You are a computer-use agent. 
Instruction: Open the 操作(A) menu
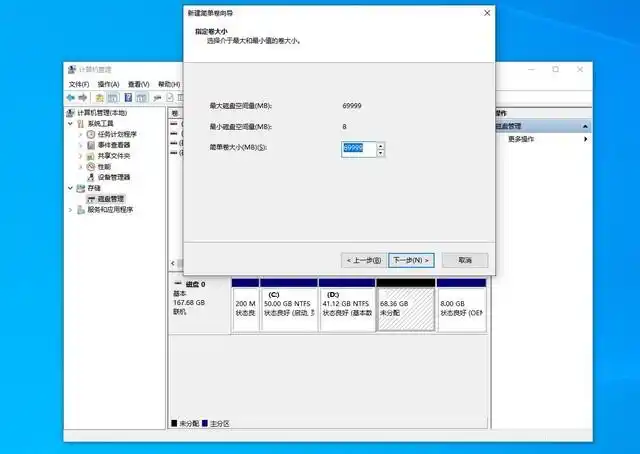pos(108,84)
